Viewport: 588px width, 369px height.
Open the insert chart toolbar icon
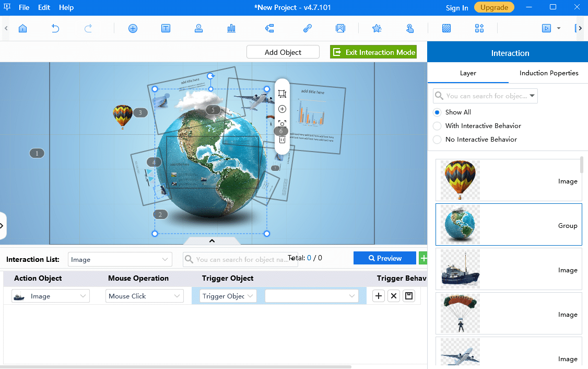(x=231, y=29)
